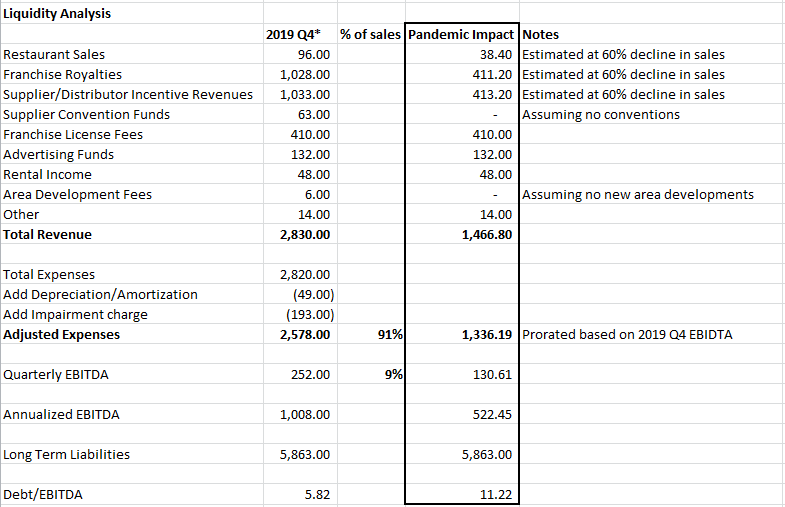This screenshot has height=507, width=785.
Task: Click the 2019 Q4* column header cell
Action: pos(300,34)
